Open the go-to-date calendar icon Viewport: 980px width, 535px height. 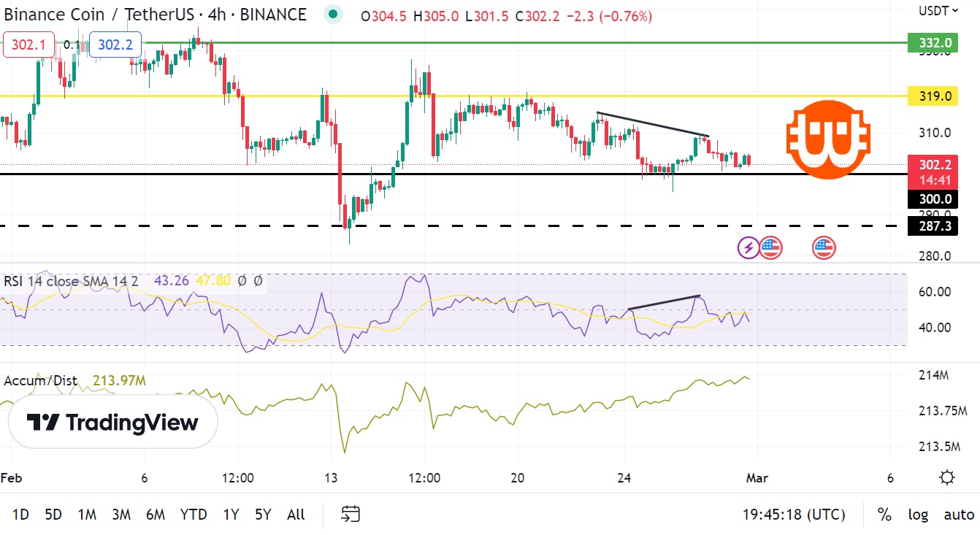(x=351, y=515)
